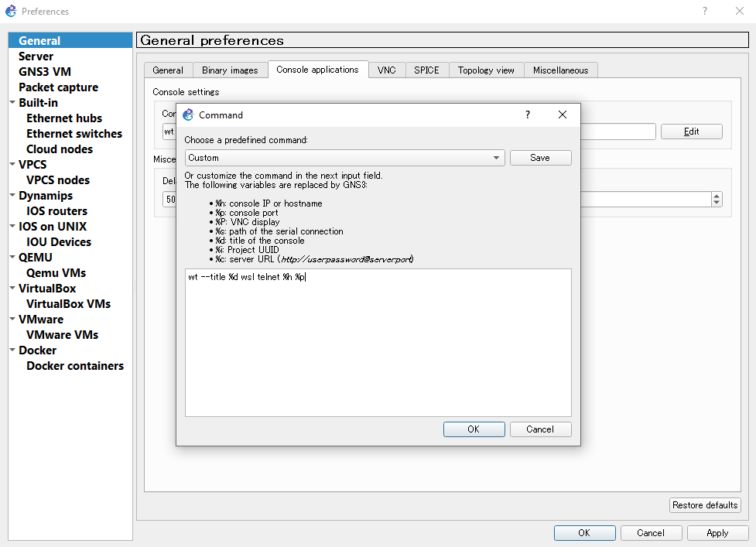This screenshot has width=756, height=547.
Task: Select IOU Devices in the sidebar
Action: (58, 242)
